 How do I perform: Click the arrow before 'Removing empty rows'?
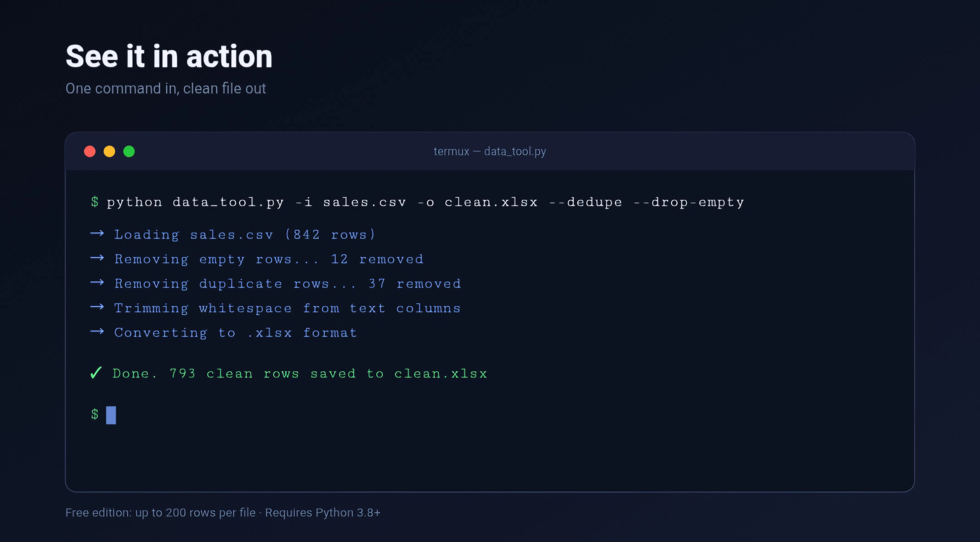point(97,258)
